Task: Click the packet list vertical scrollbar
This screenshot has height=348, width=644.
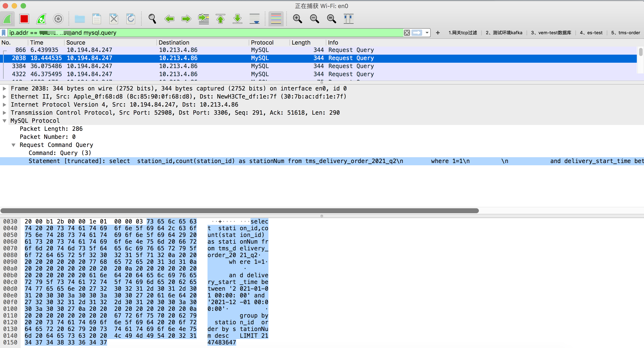Action: tap(640, 52)
